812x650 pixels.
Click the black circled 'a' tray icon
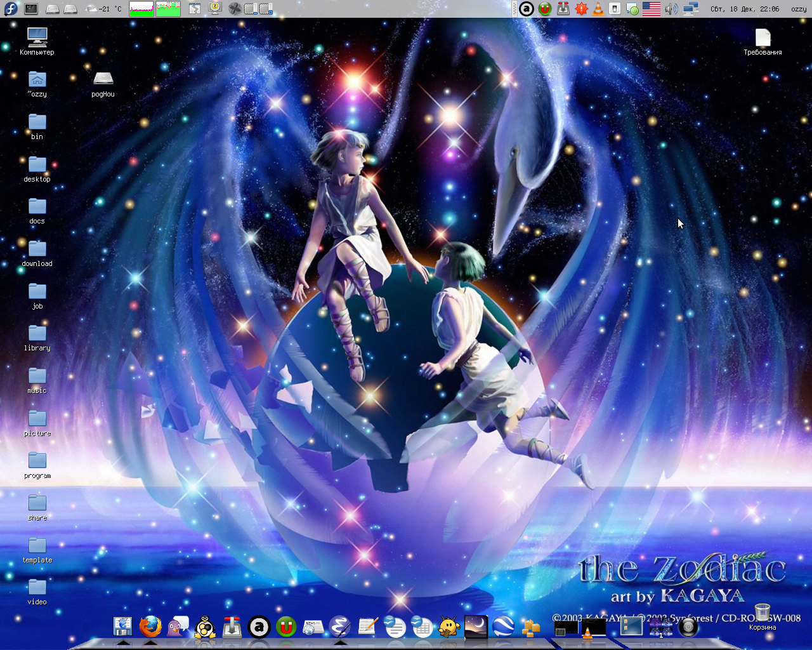coord(527,9)
